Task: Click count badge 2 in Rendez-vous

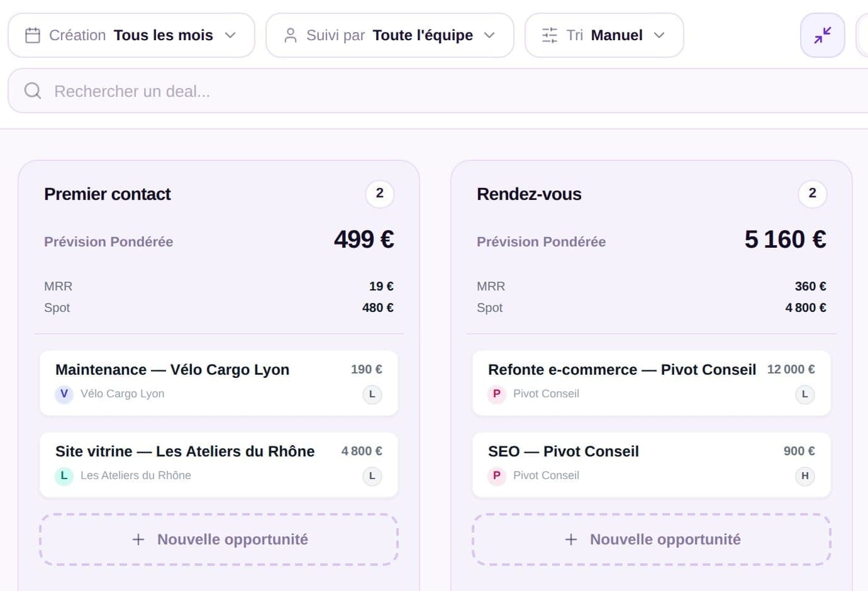Action: tap(813, 194)
